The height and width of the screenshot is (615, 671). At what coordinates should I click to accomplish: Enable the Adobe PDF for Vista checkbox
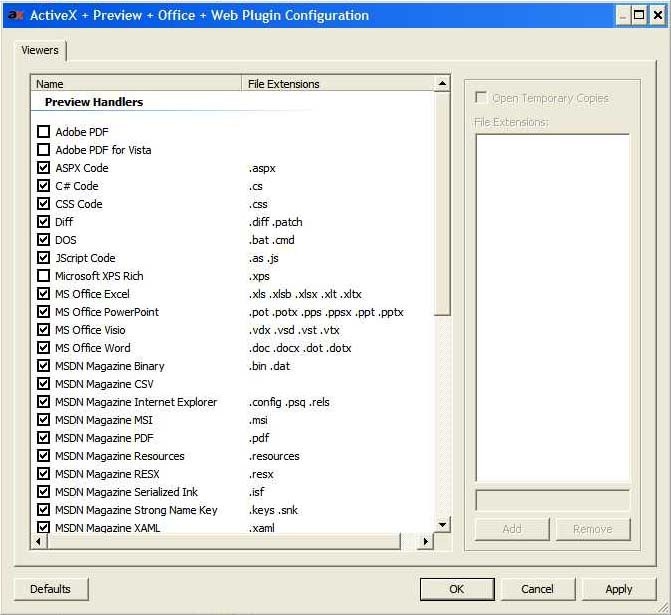pos(43,149)
